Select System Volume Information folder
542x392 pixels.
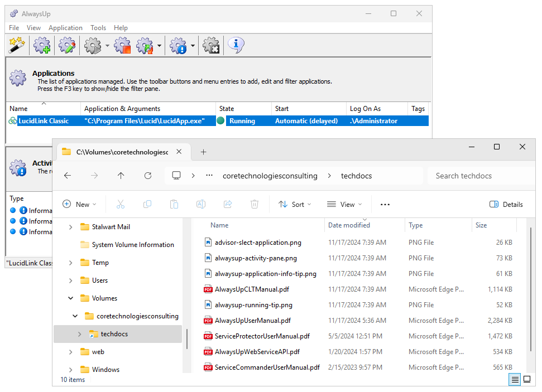coord(127,245)
